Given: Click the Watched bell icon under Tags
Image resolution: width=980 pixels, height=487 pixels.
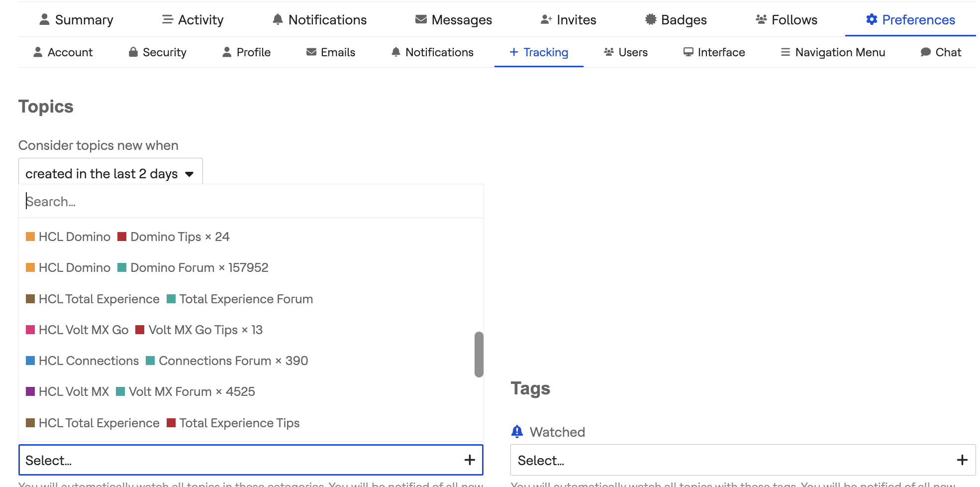Looking at the screenshot, I should 517,431.
